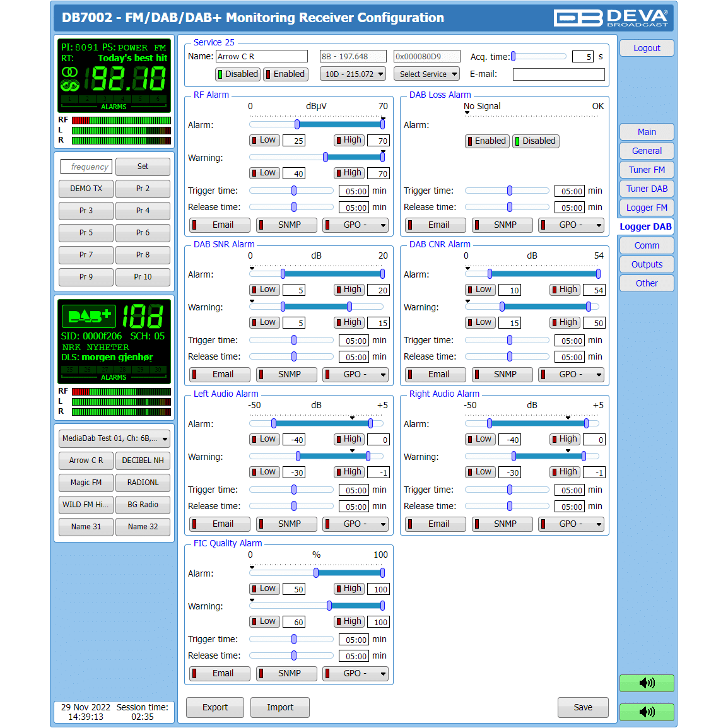Screen dimensions: 728x728
Task: Click the bottom green speaker listen button
Action: (x=647, y=712)
